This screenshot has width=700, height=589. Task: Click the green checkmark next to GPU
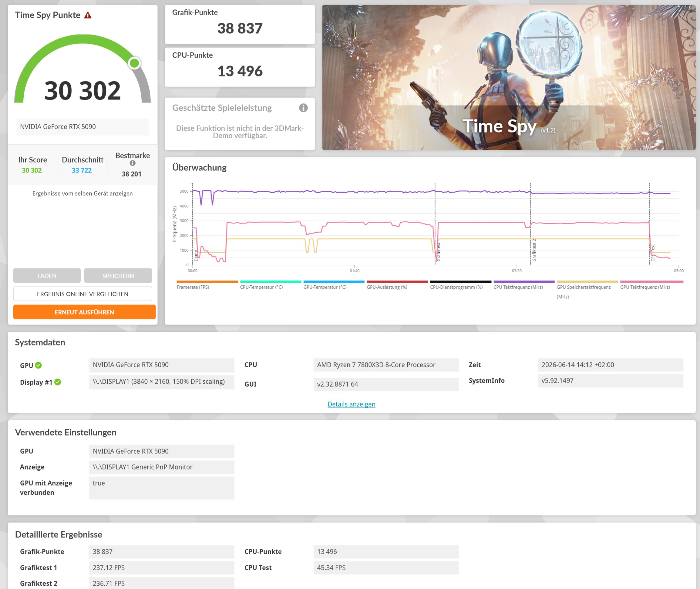point(39,365)
